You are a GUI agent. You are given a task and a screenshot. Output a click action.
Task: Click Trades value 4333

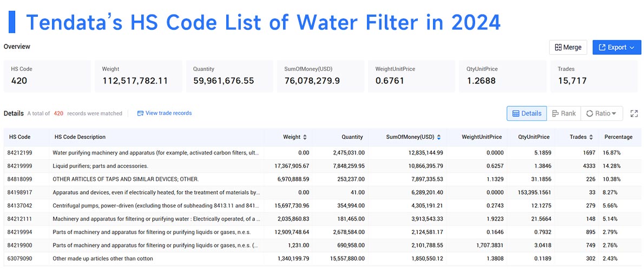[x=588, y=166]
